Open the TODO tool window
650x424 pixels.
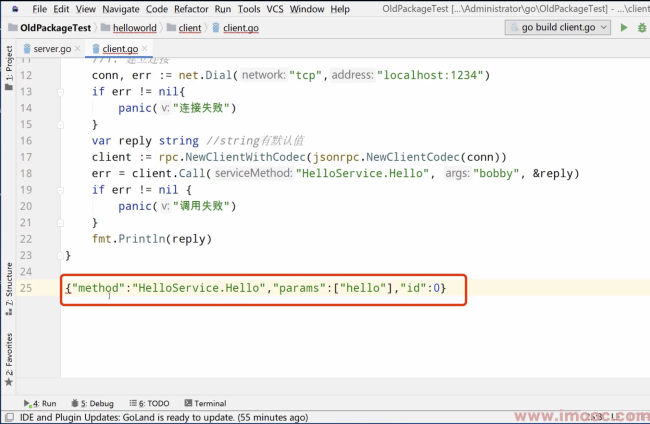(x=149, y=403)
